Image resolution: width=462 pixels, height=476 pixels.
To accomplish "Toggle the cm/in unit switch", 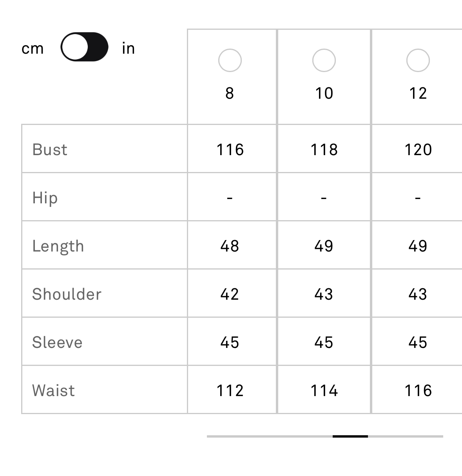I will 84,47.
